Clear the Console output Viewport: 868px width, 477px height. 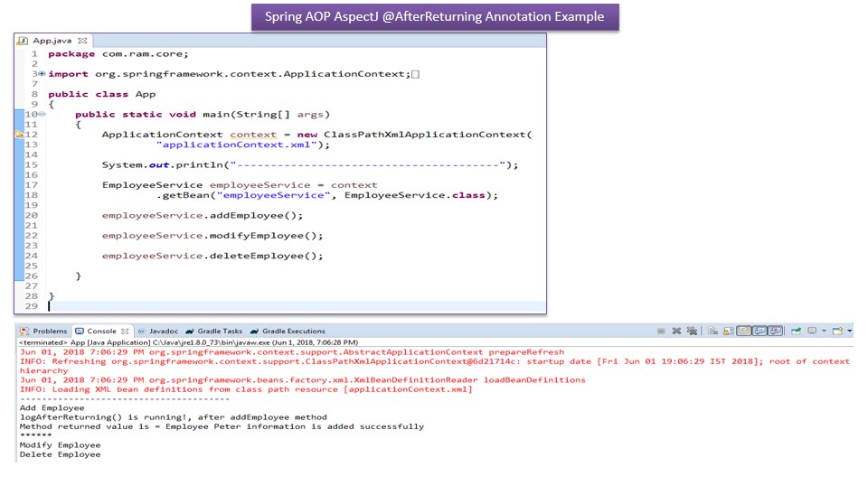tap(712, 331)
